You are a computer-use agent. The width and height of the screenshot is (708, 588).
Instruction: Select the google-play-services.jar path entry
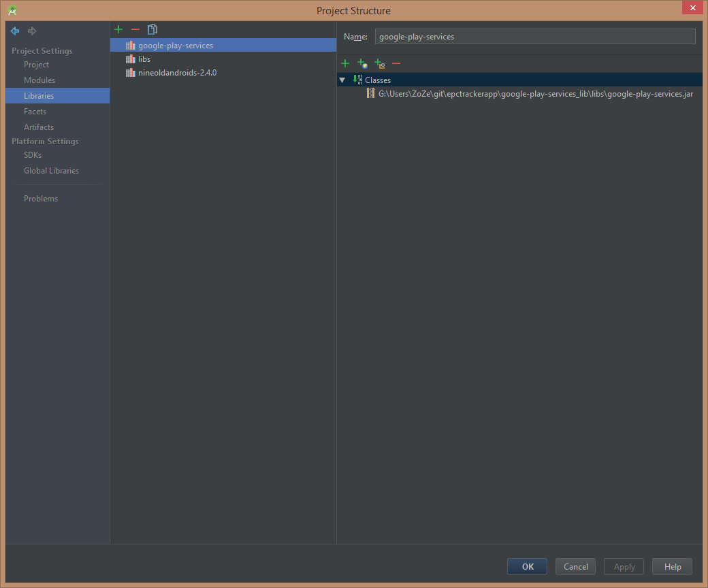point(535,94)
